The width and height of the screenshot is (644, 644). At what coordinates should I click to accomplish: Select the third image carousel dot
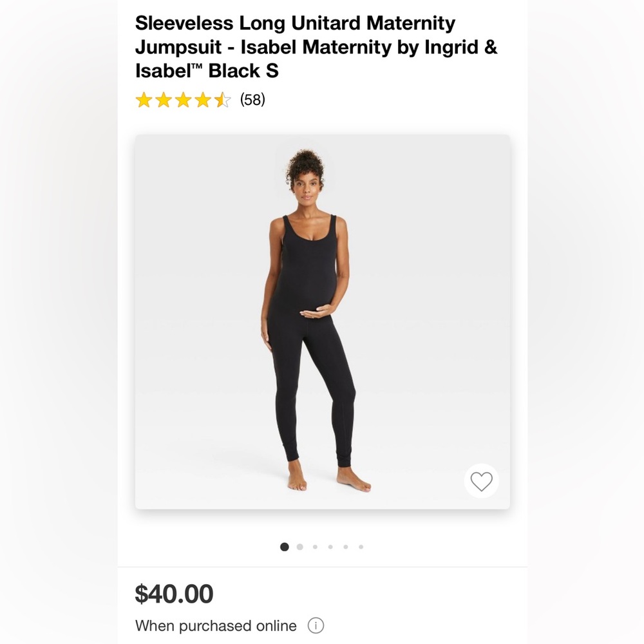click(x=315, y=547)
